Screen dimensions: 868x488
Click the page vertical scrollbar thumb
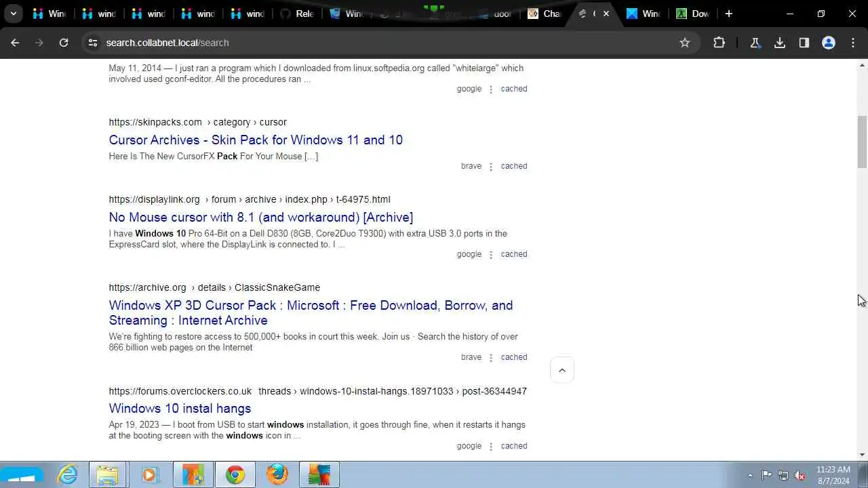862,142
